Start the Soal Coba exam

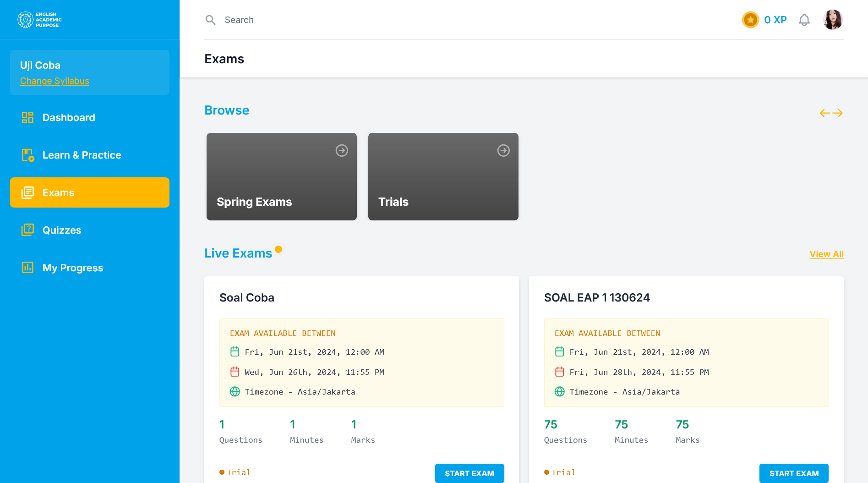pyautogui.click(x=469, y=473)
